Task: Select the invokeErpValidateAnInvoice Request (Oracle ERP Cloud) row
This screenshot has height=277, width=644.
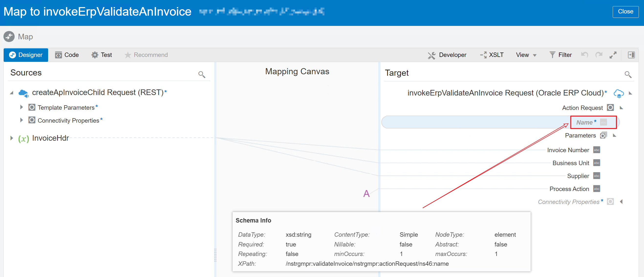Action: coord(507,93)
